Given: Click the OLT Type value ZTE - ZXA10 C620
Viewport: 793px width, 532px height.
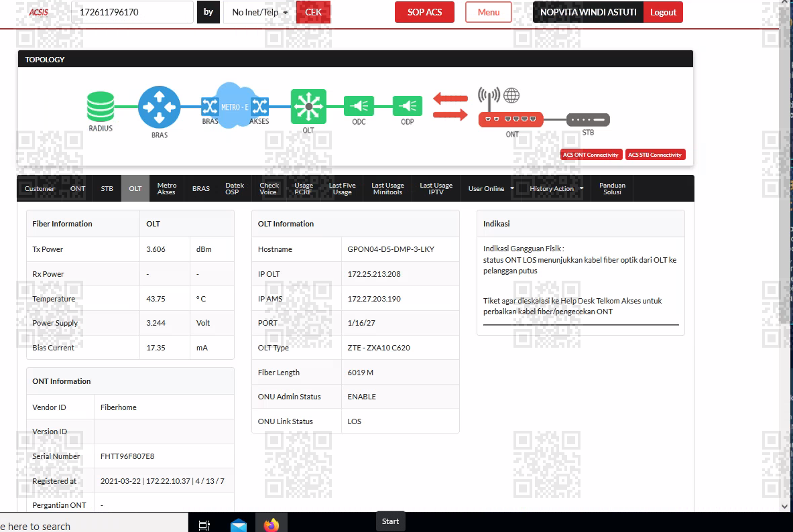Looking at the screenshot, I should coord(378,348).
